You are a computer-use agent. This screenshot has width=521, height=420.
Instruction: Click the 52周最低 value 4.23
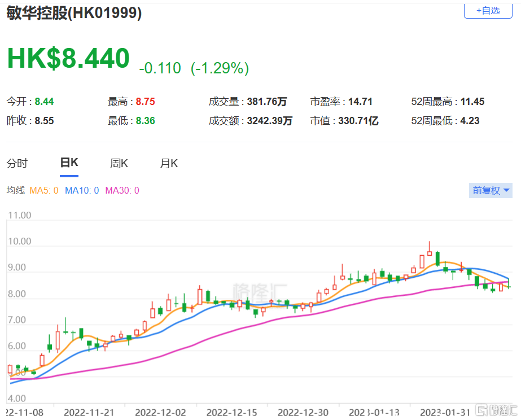(470, 121)
